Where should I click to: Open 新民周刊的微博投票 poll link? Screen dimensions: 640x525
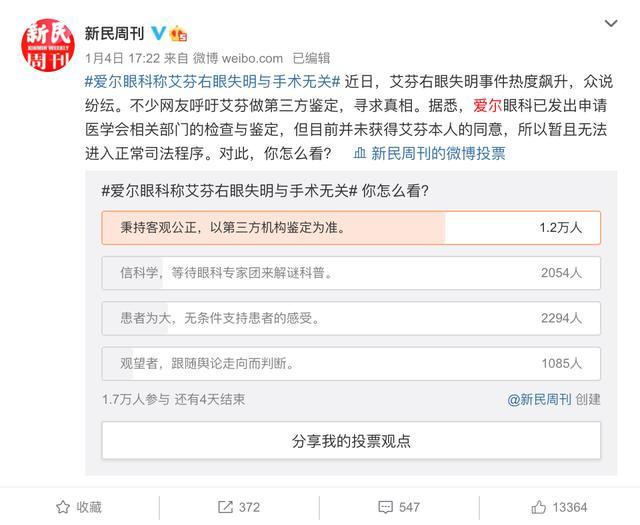click(x=438, y=152)
